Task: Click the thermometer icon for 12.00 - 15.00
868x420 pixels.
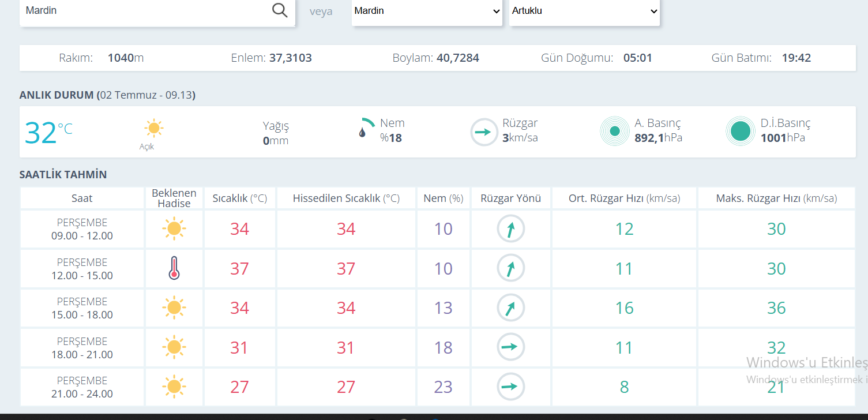Action: (174, 268)
